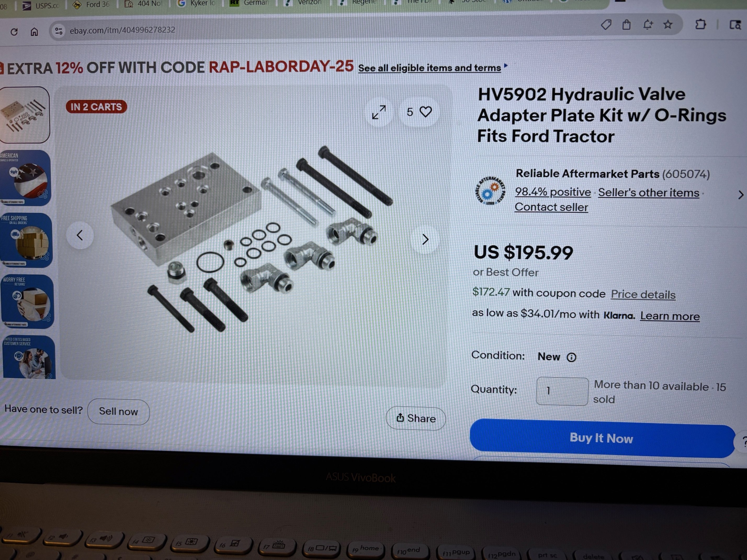Expand the product image to full view
This screenshot has width=747, height=560.
click(379, 112)
